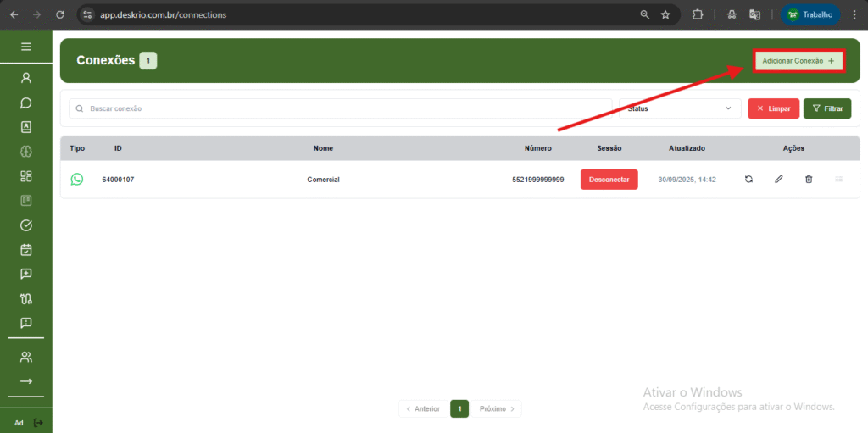Screen dimensions: 868x433
Task: Open the contacts book sidebar icon
Action: (x=25, y=127)
